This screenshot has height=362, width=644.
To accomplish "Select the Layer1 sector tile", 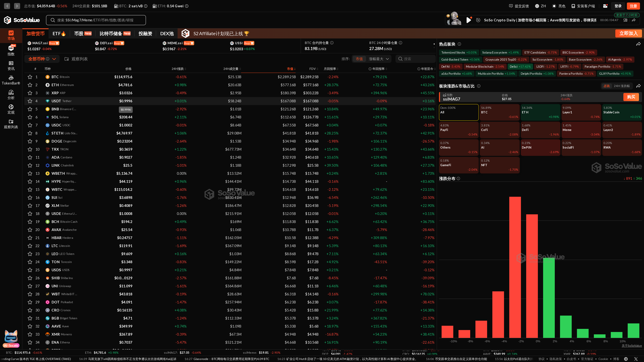I will click(x=581, y=112).
